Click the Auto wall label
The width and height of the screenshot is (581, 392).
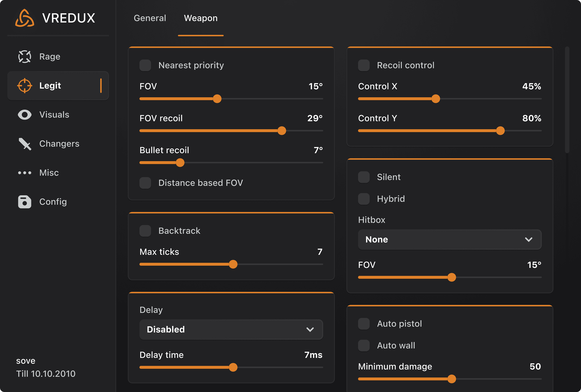click(x=396, y=345)
